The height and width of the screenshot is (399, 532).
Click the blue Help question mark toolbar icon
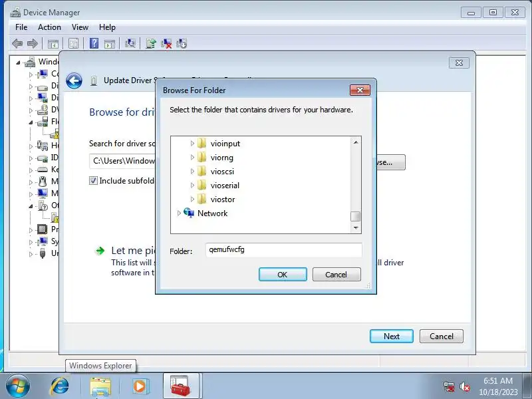click(94, 43)
